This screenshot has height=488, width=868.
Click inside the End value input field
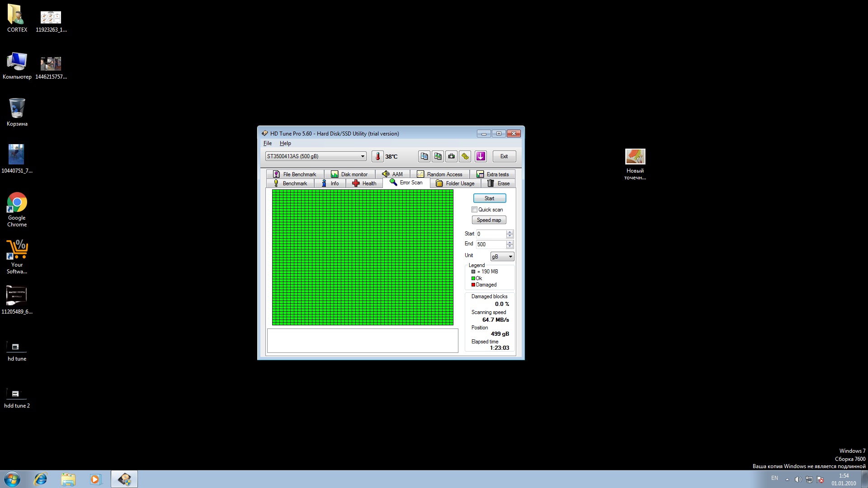pos(491,244)
